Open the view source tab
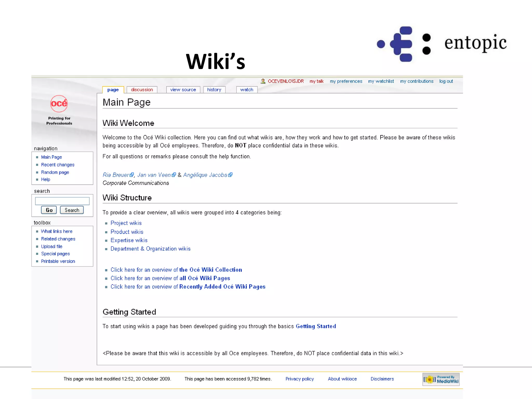This screenshot has height=399, width=532. 183,90
